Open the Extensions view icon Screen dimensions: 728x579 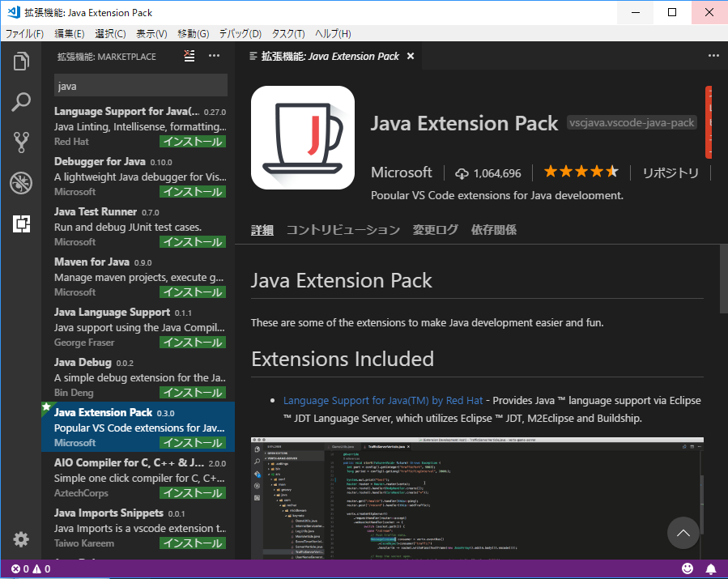21,224
